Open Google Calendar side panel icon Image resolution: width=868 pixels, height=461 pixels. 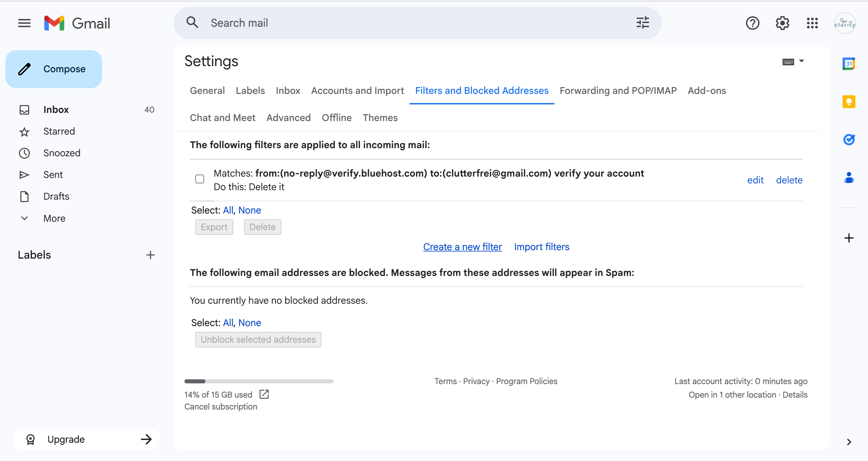click(x=849, y=64)
